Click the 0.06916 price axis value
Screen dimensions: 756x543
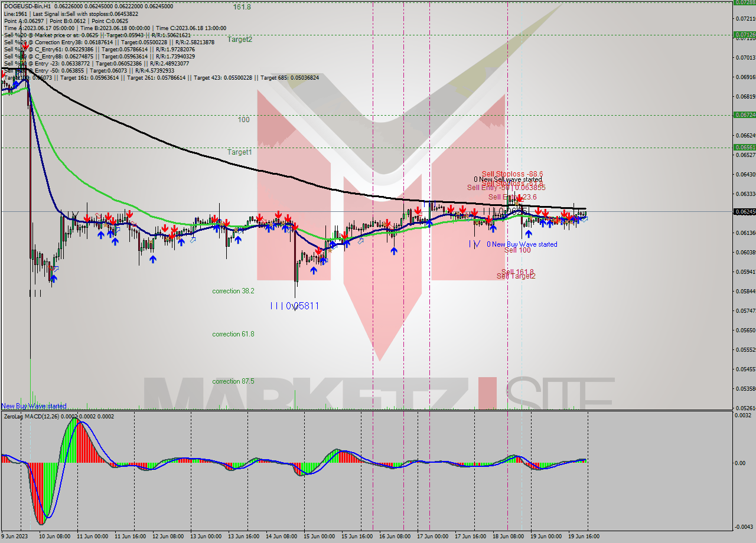(746, 77)
